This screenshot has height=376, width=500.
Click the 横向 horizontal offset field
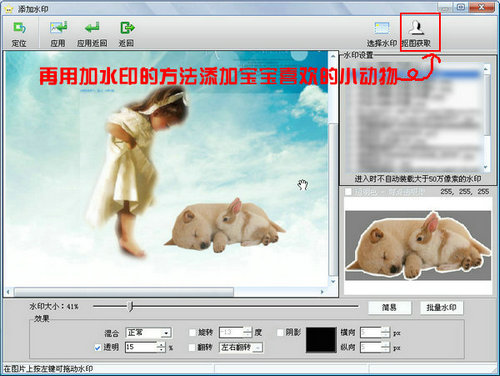pos(371,332)
